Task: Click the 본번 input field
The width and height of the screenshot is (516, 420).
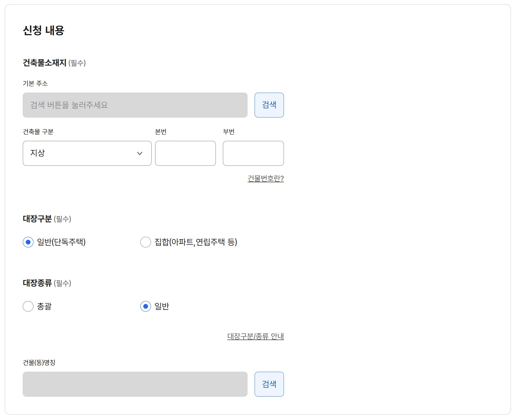Action: [185, 153]
